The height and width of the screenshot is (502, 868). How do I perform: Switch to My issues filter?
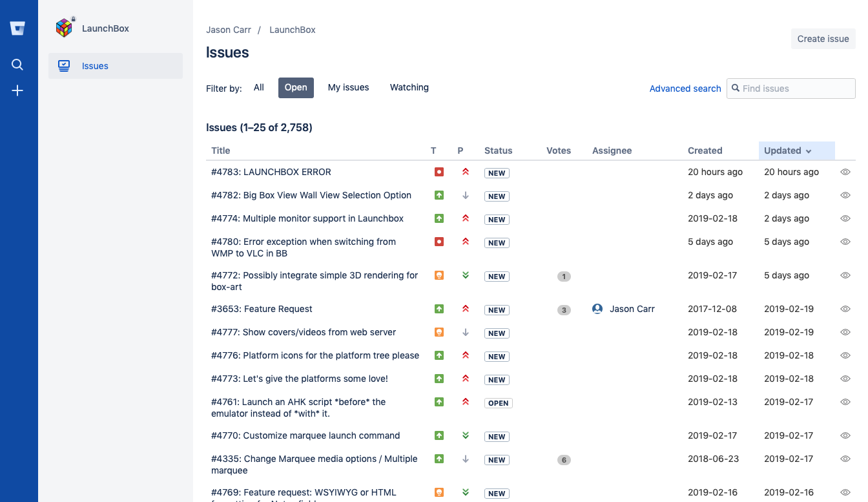348,87
